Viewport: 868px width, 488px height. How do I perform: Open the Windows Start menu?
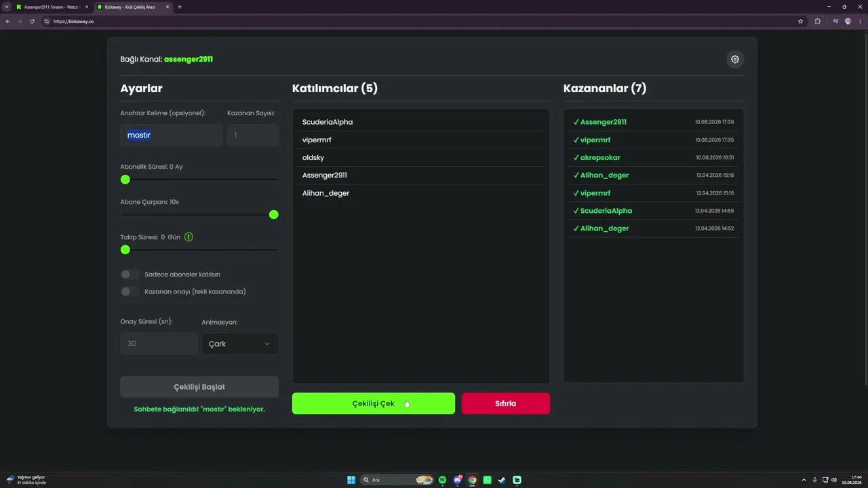pyautogui.click(x=351, y=480)
